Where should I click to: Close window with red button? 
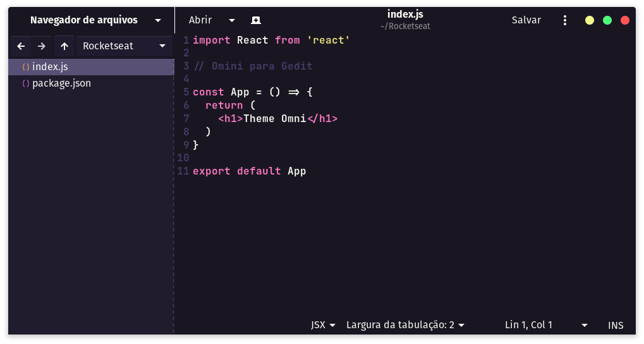(624, 20)
